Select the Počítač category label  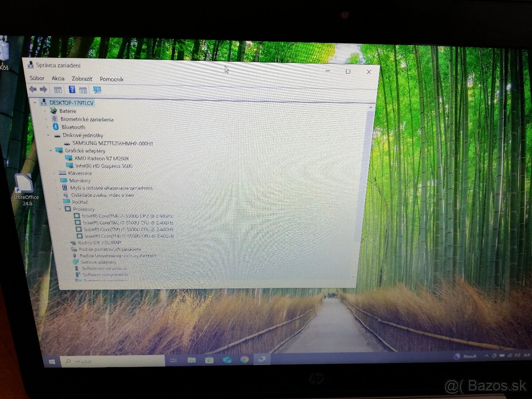click(x=80, y=202)
